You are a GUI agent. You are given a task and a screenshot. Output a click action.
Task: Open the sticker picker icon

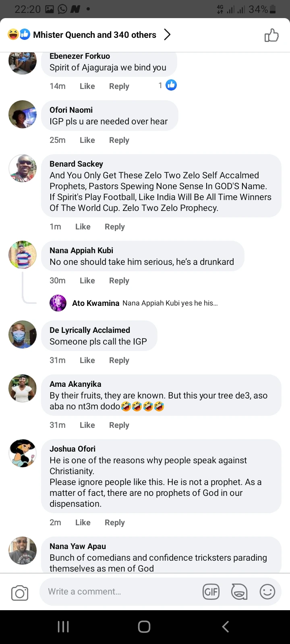pos(239,592)
